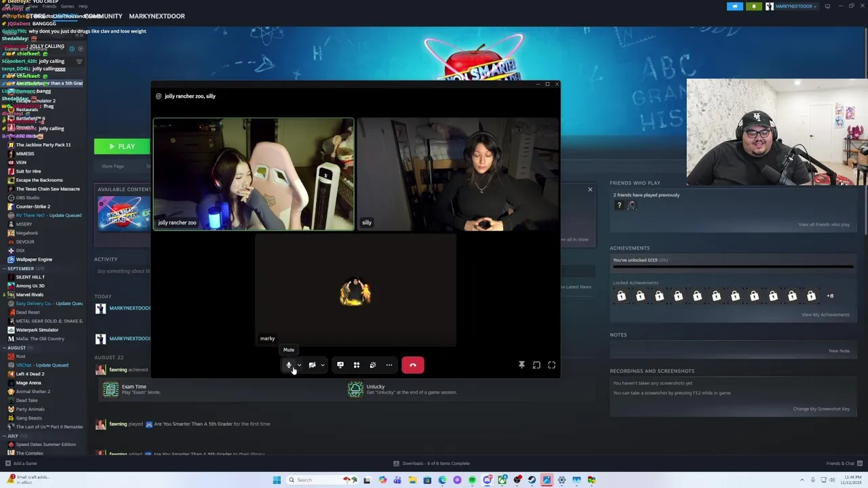The image size is (868, 488).
Task: Mute the microphone in the call window
Action: (289, 365)
